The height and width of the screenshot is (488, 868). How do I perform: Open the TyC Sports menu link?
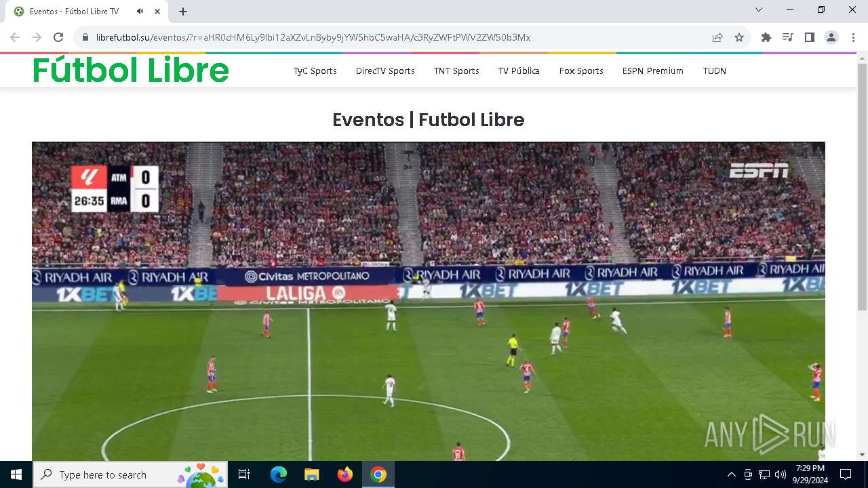[x=315, y=70]
